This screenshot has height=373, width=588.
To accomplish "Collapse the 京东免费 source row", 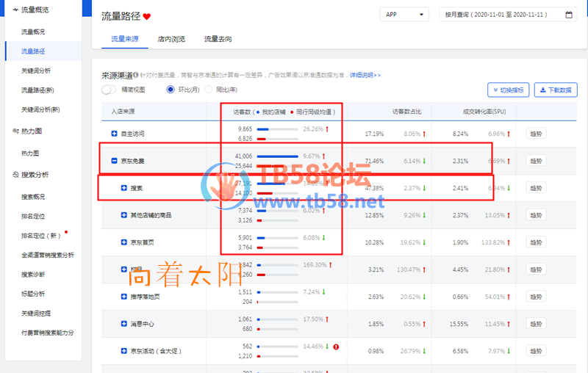I will point(115,161).
